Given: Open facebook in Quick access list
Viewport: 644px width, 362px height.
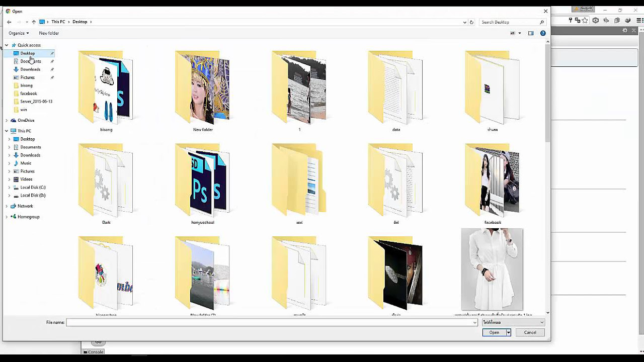Looking at the screenshot, I should pos(29,94).
